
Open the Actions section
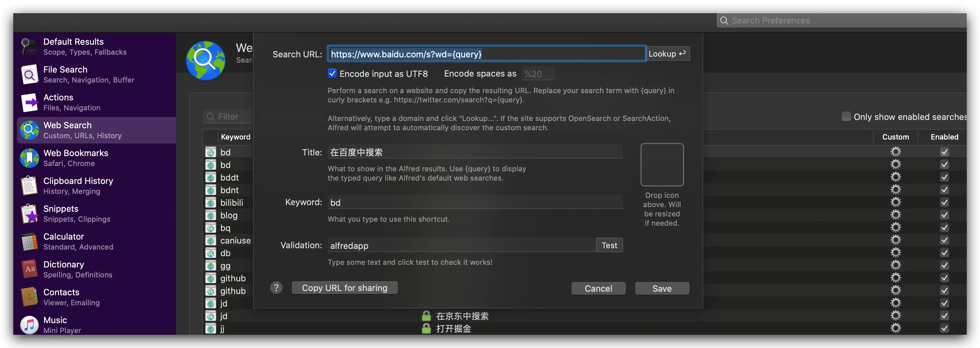[96, 102]
